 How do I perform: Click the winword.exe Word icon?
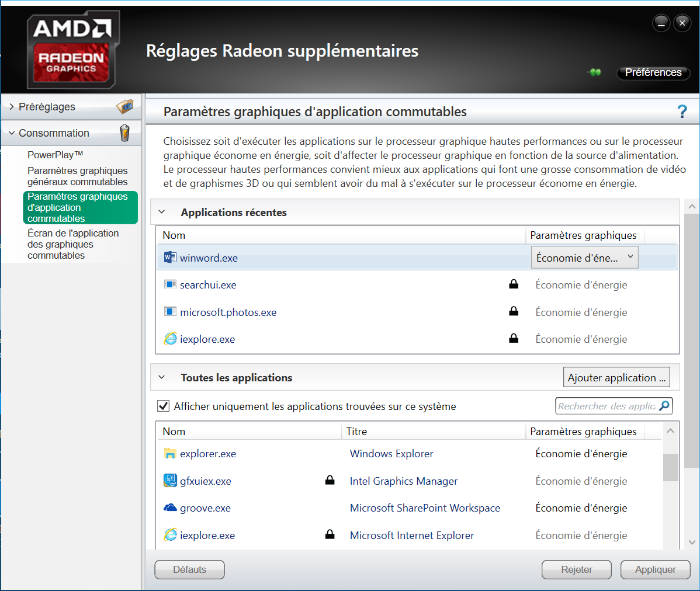(169, 257)
